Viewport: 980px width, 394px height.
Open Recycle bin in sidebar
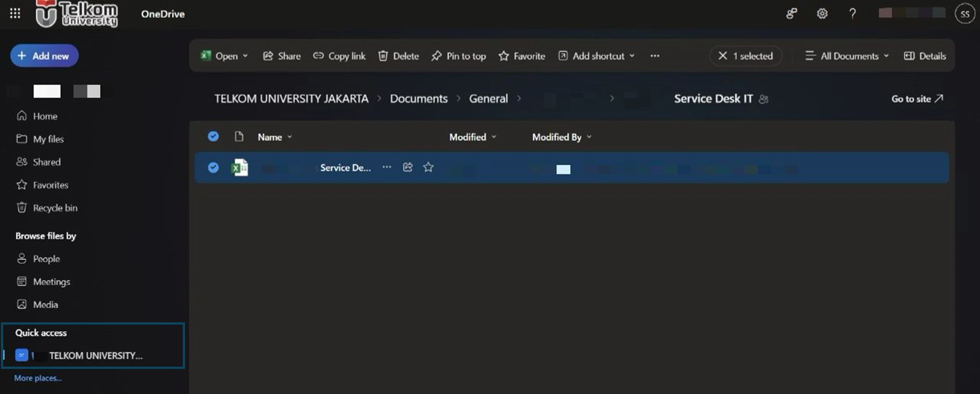(47, 208)
